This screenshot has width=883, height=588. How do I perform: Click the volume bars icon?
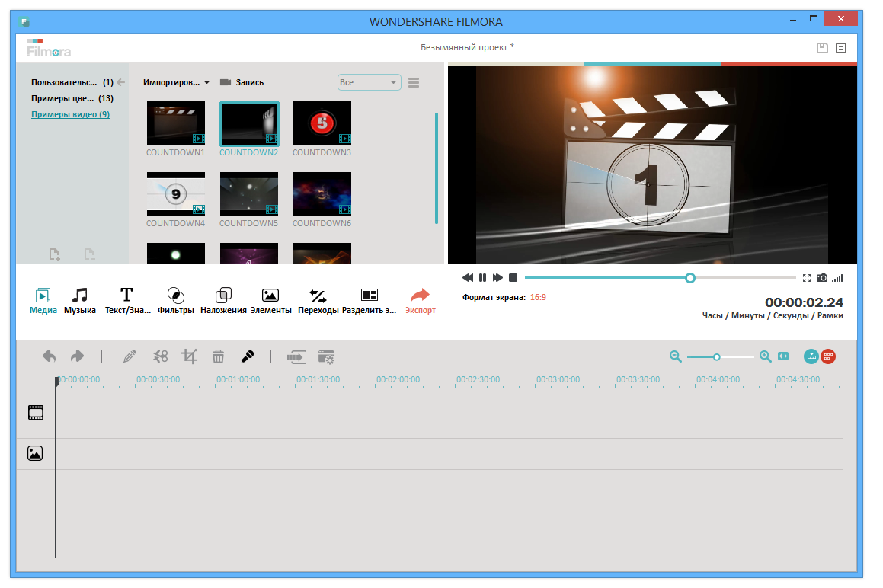[837, 278]
